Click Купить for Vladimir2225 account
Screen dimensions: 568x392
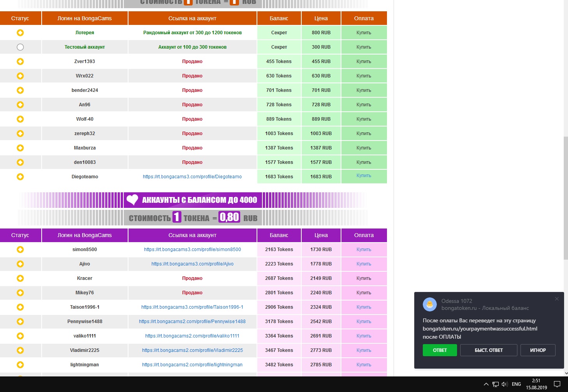(364, 350)
